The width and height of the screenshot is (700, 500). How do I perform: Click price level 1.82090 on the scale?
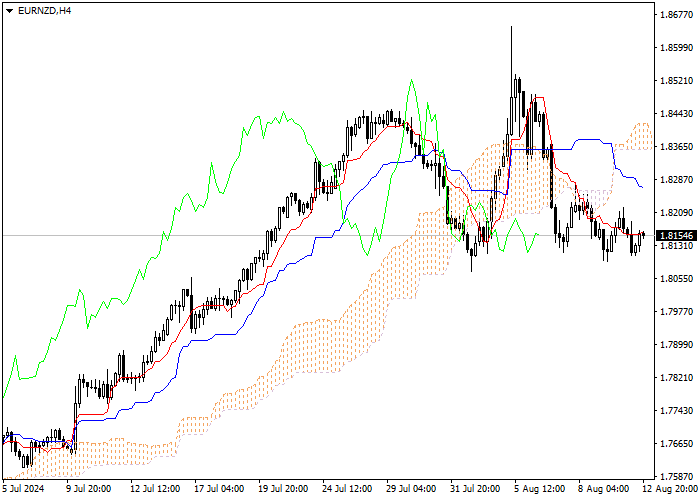pos(676,213)
